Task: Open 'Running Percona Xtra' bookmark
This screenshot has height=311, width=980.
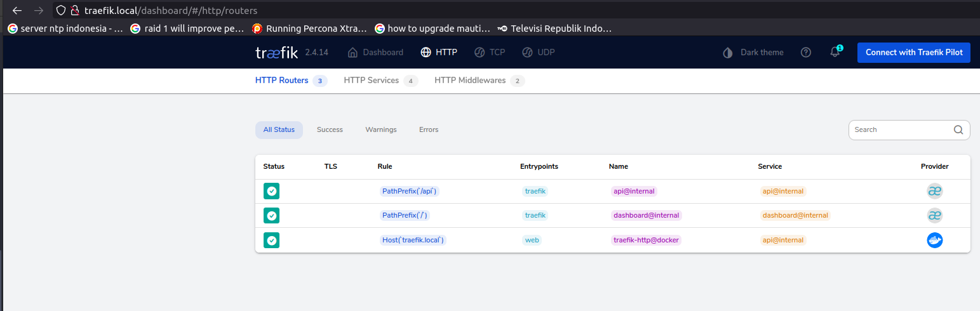Action: tap(309, 29)
